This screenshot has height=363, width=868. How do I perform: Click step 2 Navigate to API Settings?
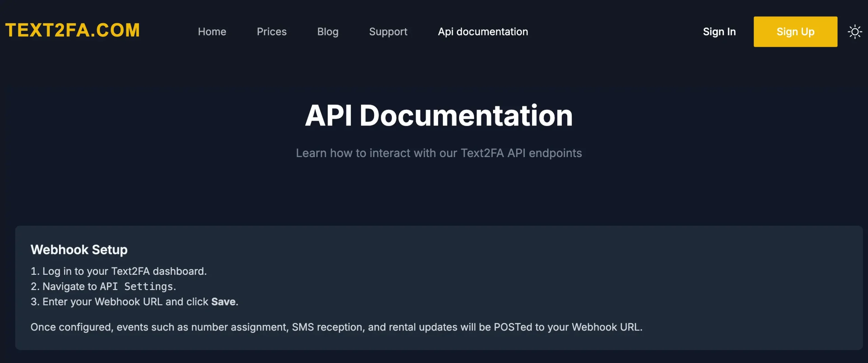pyautogui.click(x=103, y=286)
